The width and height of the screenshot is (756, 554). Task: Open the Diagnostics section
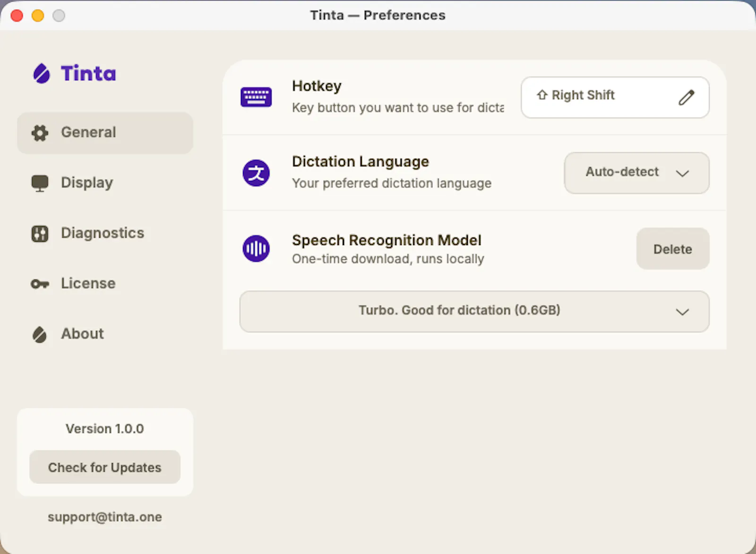point(105,233)
